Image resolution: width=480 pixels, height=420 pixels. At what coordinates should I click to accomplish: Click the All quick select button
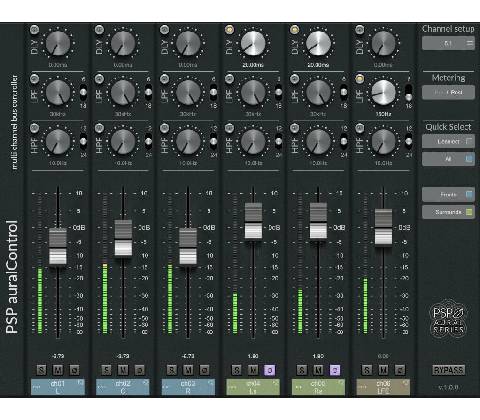[x=448, y=159]
